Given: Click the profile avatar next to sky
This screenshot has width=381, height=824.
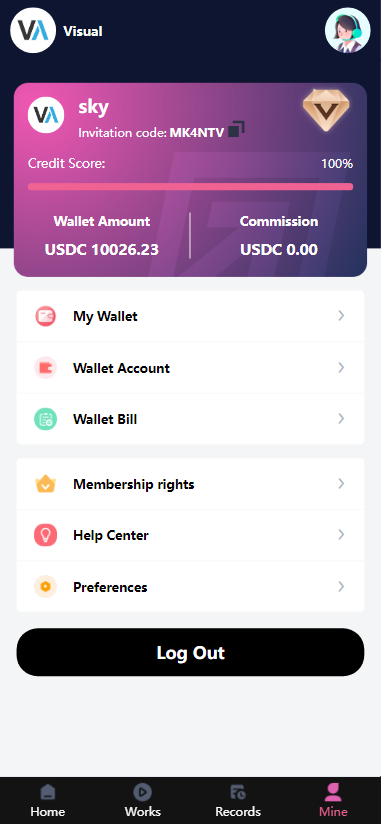Looking at the screenshot, I should coord(46,115).
